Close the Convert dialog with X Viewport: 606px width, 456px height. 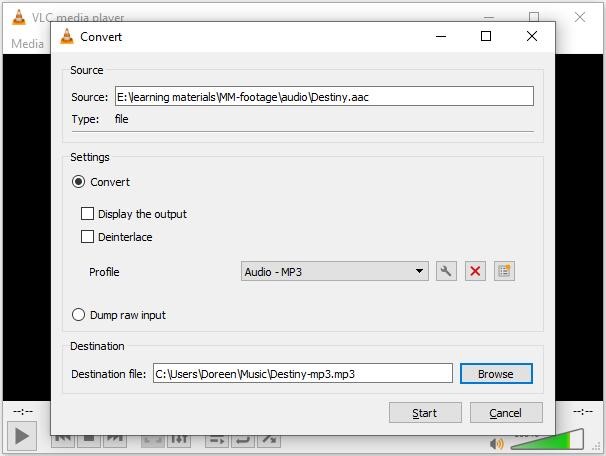pyautogui.click(x=532, y=36)
